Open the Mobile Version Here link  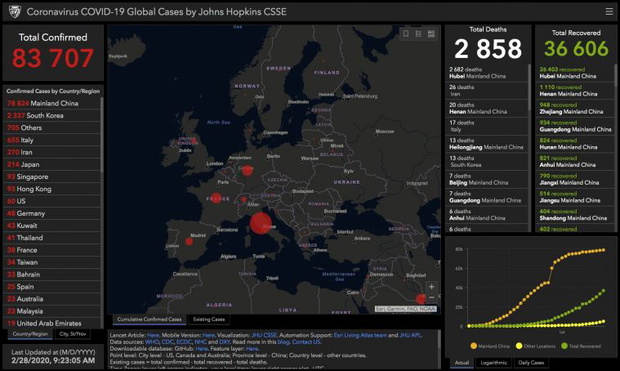point(208,335)
